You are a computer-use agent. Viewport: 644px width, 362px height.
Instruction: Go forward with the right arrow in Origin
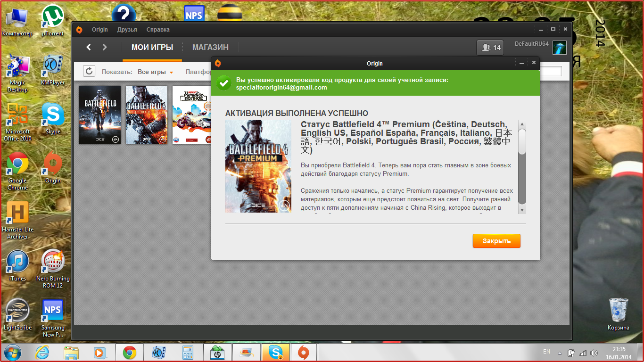105,47
